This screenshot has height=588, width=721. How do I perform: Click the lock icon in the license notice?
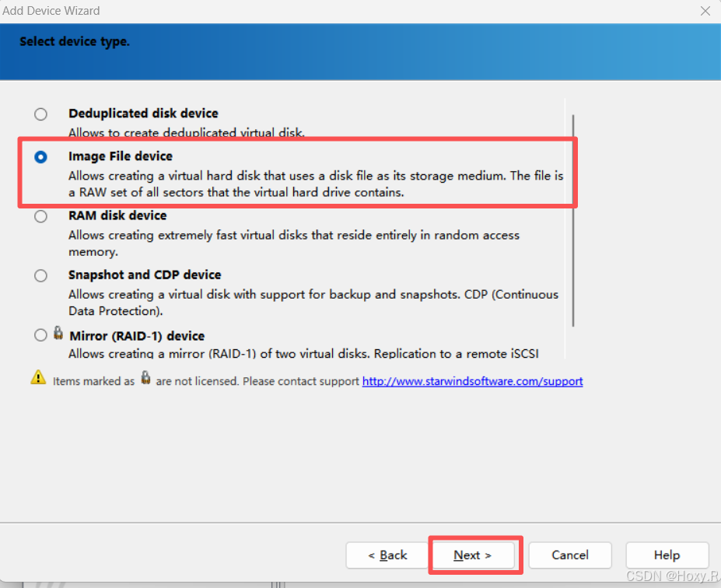145,377
